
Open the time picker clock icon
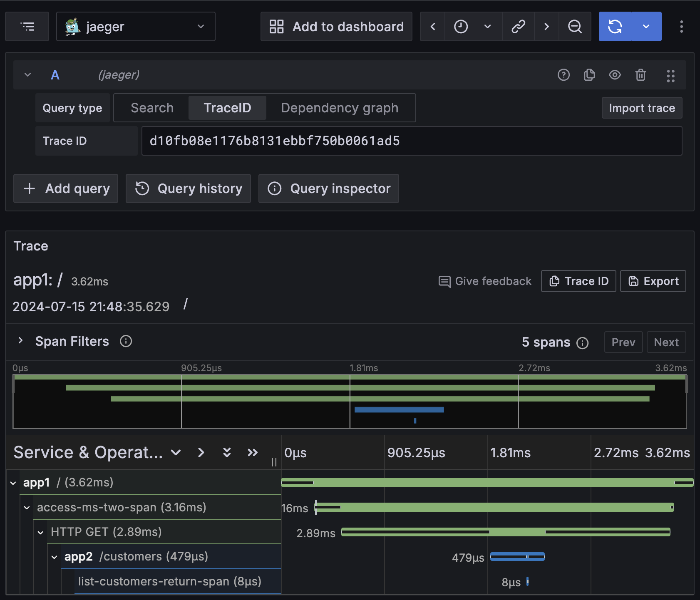(461, 27)
